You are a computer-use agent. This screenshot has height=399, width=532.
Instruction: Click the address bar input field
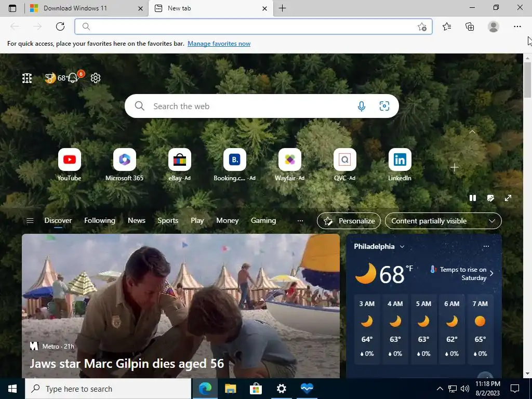pyautogui.click(x=253, y=26)
